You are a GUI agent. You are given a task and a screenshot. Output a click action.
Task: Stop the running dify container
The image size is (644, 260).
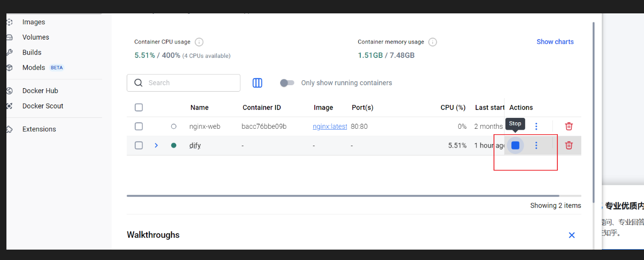pyautogui.click(x=515, y=145)
